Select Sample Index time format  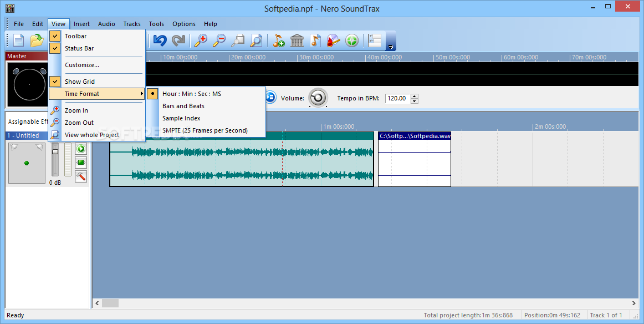[x=206, y=118]
